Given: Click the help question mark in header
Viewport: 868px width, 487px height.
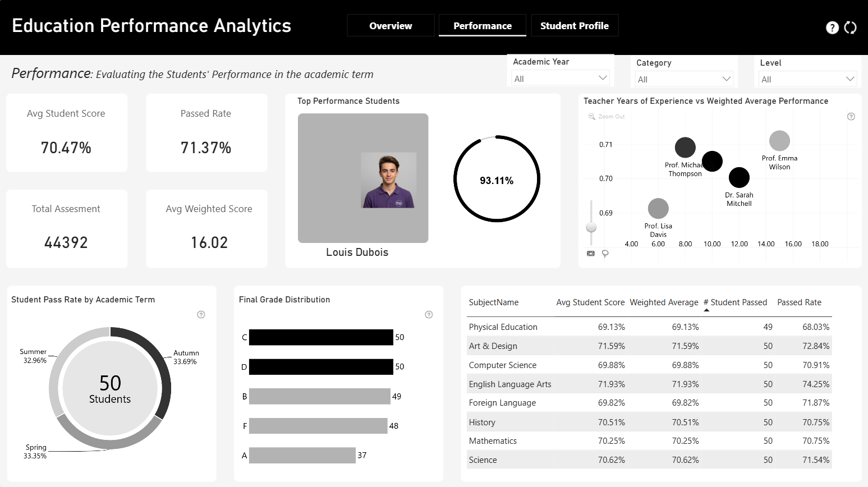Looking at the screenshot, I should coord(832,27).
